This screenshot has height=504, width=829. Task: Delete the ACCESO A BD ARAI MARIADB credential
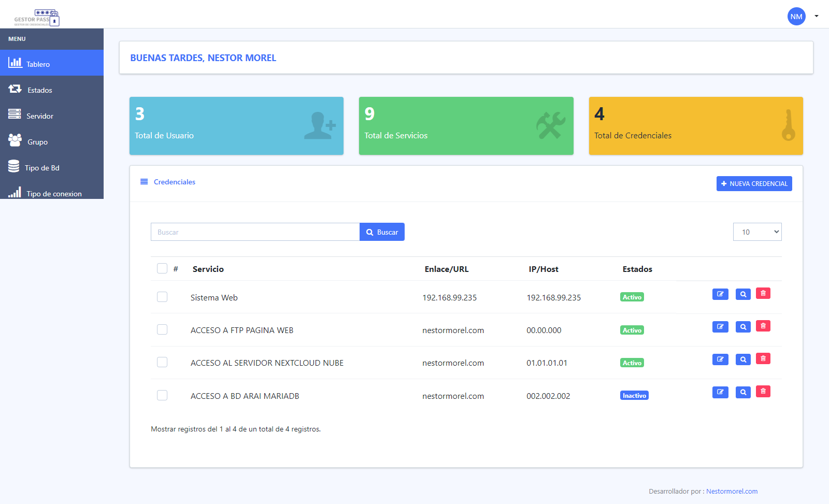coord(763,392)
